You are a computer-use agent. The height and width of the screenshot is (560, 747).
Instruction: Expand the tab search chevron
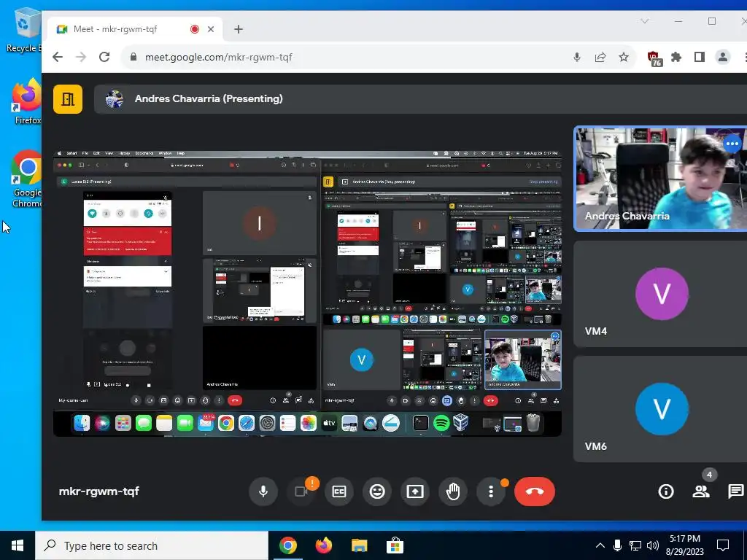coord(645,21)
